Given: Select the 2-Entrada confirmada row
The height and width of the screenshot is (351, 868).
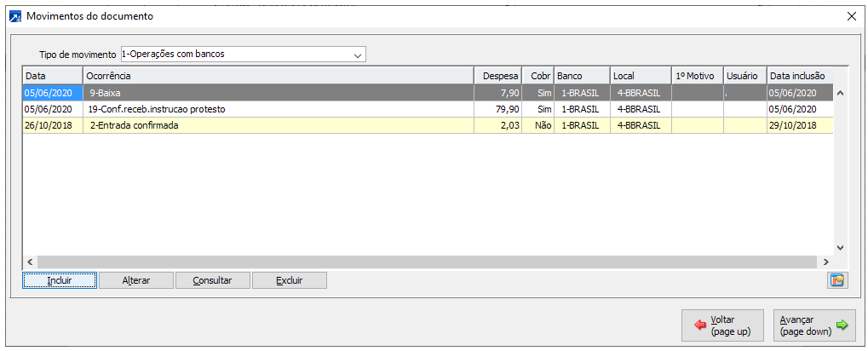Looking at the screenshot, I should point(428,125).
